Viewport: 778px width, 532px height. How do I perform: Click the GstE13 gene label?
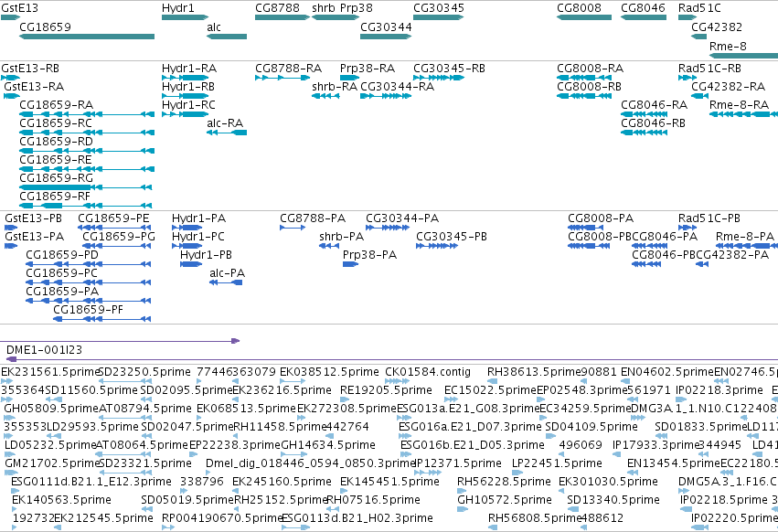pyautogui.click(x=19, y=8)
